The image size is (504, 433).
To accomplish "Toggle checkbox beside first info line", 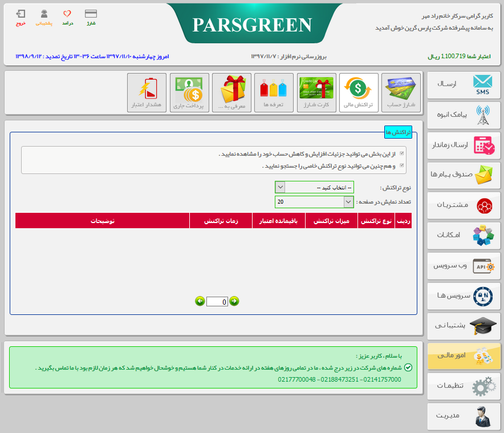I will 403,154.
